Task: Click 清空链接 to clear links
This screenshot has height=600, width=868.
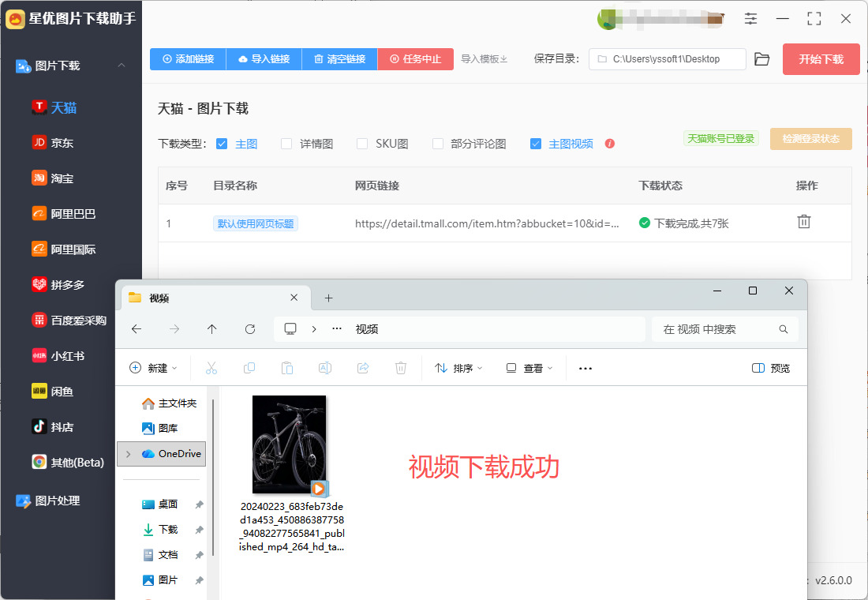Action: [x=340, y=58]
